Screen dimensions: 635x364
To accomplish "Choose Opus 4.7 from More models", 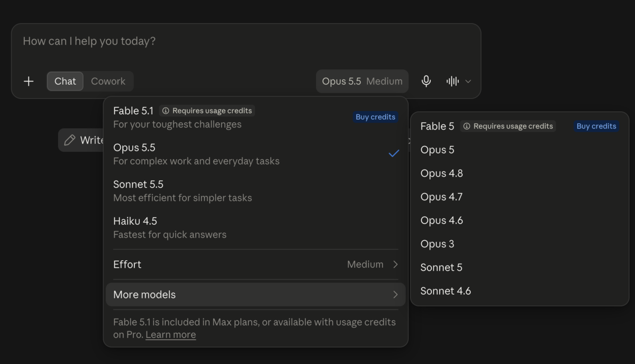I will (x=519, y=197).
